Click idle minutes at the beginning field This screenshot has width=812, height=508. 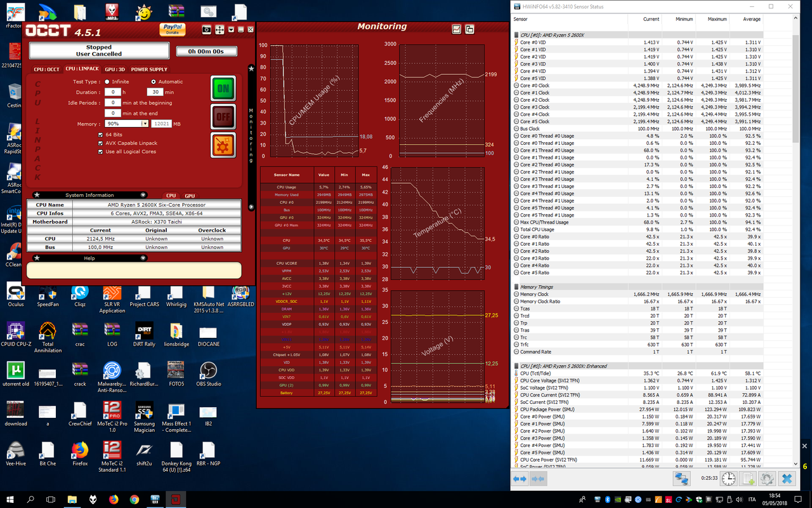[112, 102]
